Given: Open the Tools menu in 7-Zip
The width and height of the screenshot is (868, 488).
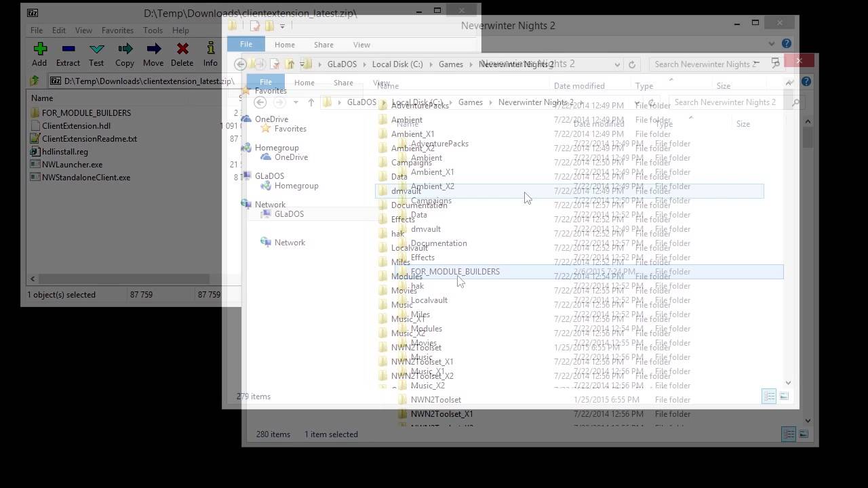Looking at the screenshot, I should 153,30.
